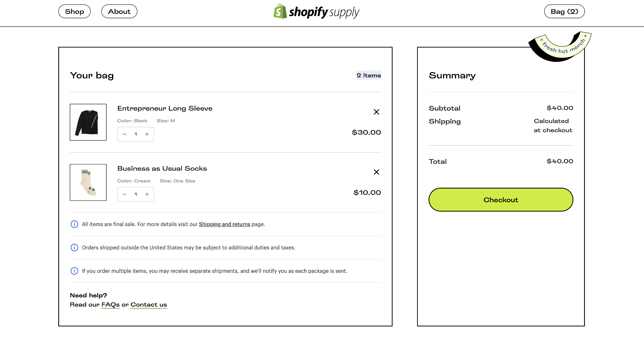The height and width of the screenshot is (351, 644).
Task: Click the Entrepreneur Long Sleeve product thumbnail
Action: pos(88,122)
